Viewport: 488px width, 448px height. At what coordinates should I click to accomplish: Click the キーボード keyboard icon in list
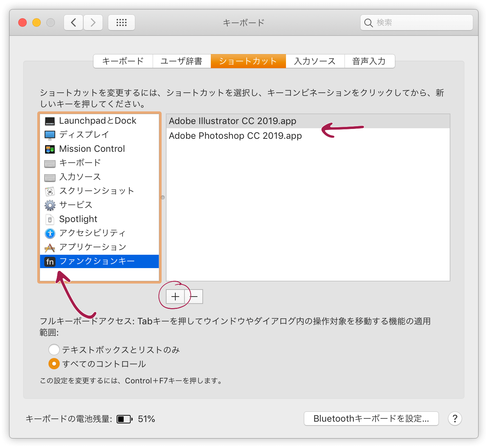click(50, 164)
